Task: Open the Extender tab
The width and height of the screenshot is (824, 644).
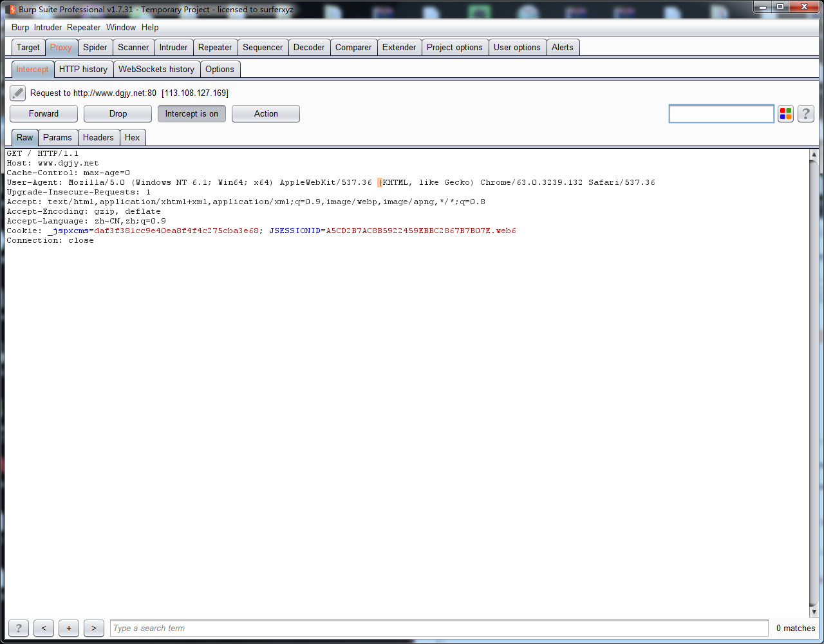Action: click(399, 48)
